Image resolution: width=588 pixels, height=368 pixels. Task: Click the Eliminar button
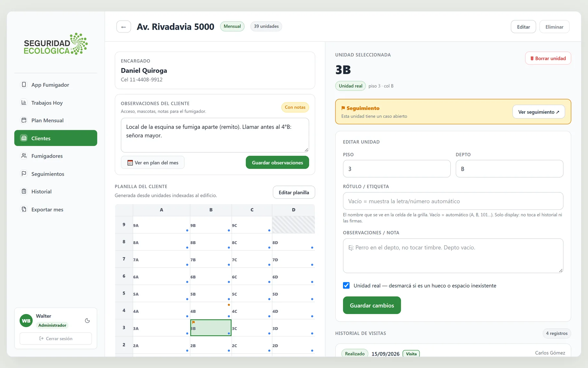[554, 27]
